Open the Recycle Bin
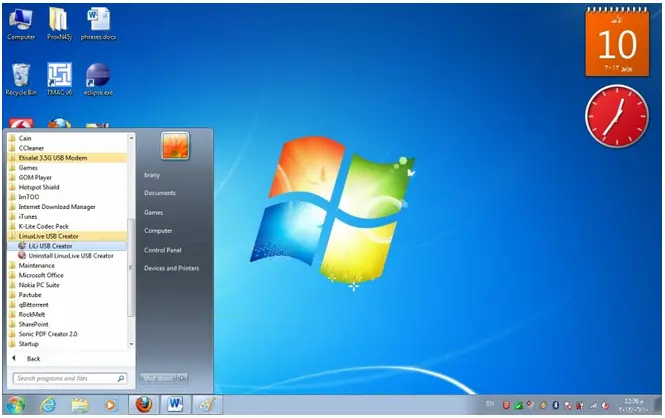 pos(21,79)
